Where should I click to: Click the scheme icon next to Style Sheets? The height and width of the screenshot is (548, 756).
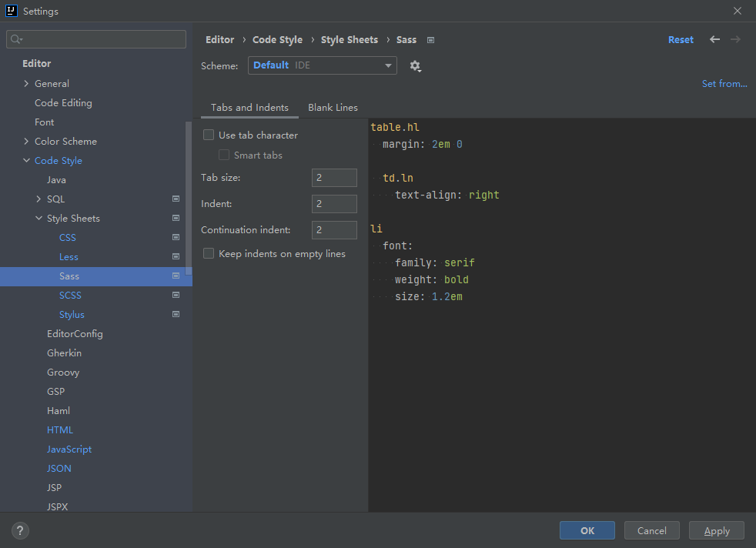click(176, 218)
